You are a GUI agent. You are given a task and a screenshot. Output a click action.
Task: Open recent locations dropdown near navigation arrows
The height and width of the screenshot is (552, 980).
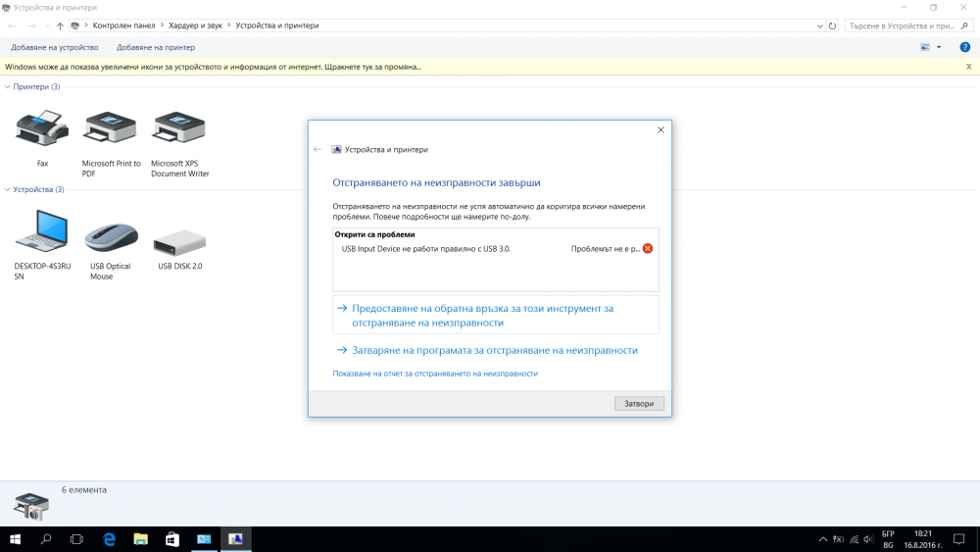coord(47,25)
